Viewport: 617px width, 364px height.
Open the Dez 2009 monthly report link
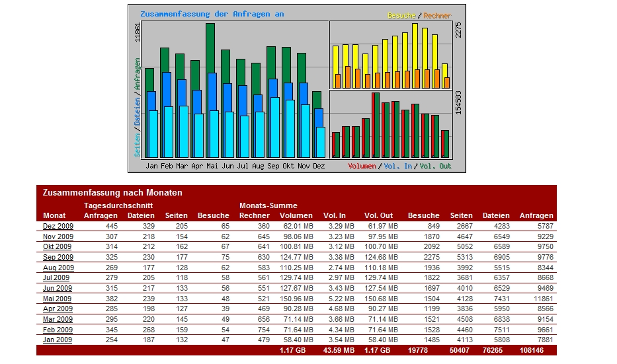[x=58, y=226]
